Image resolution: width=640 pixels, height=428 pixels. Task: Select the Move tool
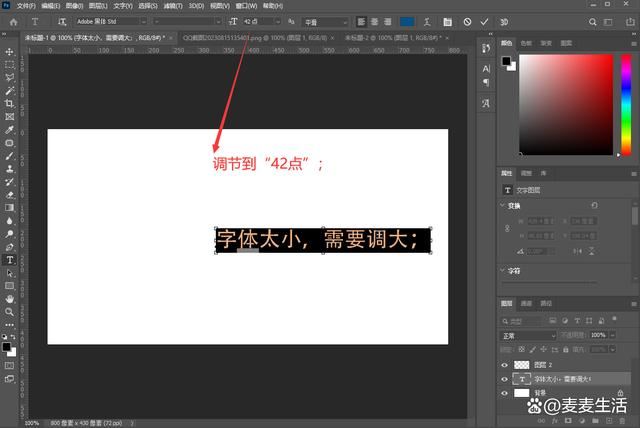point(10,51)
